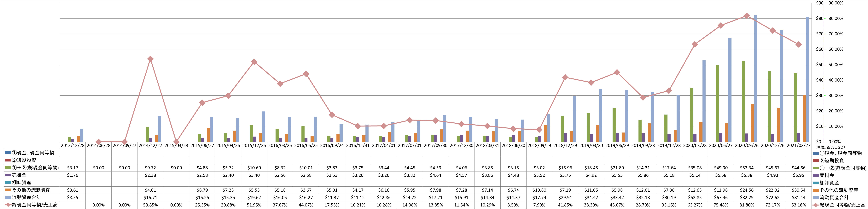Select the $35.08 cell under 2020/03/28
This screenshot has width=868, height=209.
tap(695, 168)
